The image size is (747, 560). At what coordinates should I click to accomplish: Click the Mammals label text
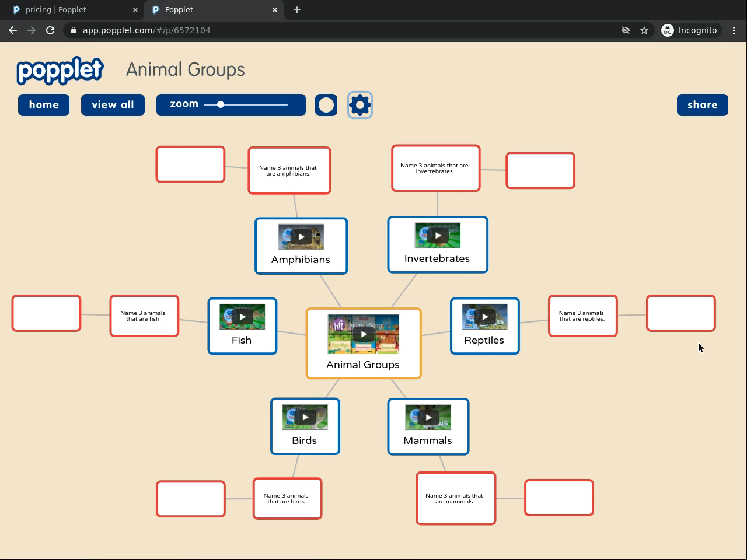click(428, 440)
